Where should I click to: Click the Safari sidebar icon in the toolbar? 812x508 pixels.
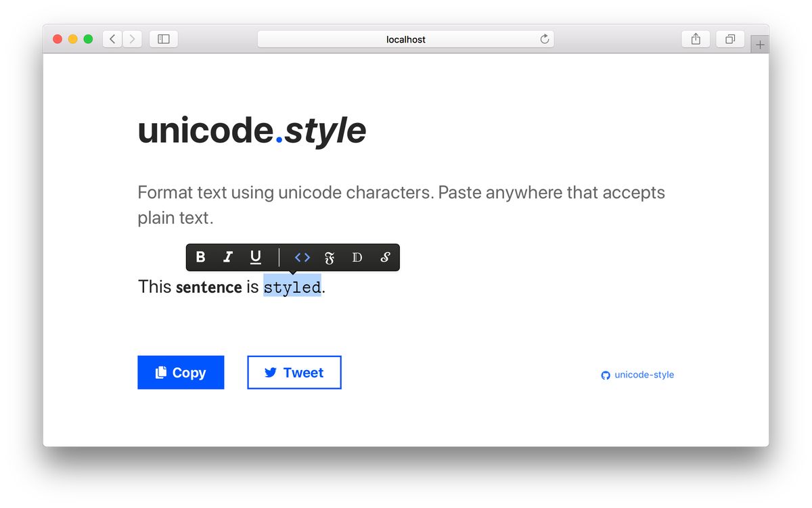pos(163,39)
